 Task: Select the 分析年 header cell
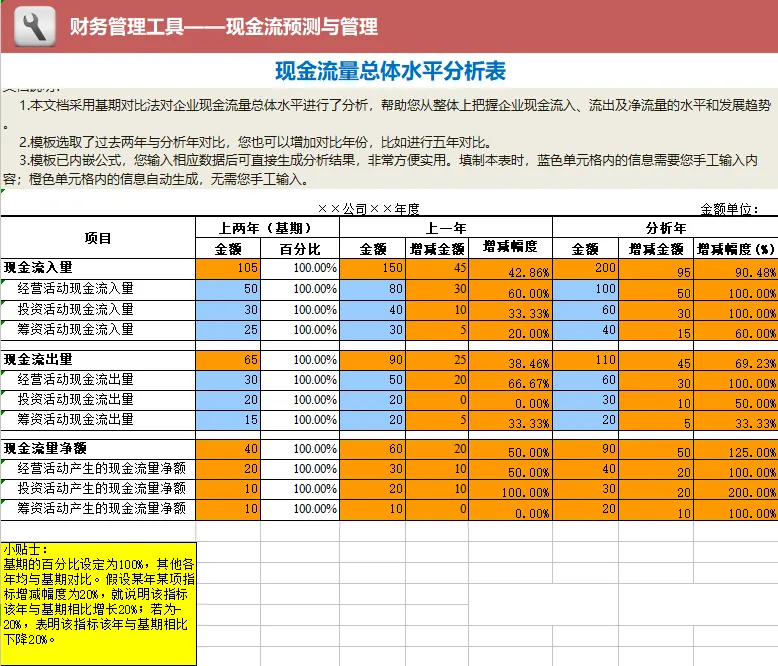(665, 228)
